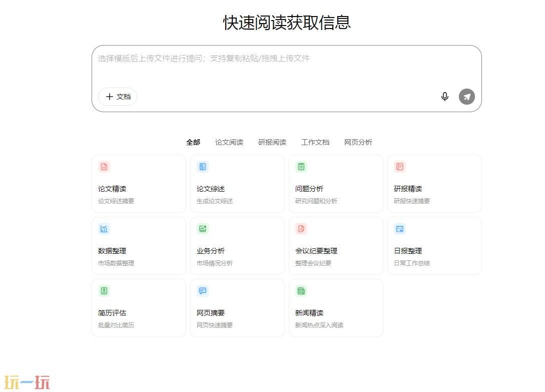
Task: Click the green icon on 问题分析 card
Action: pos(301,167)
